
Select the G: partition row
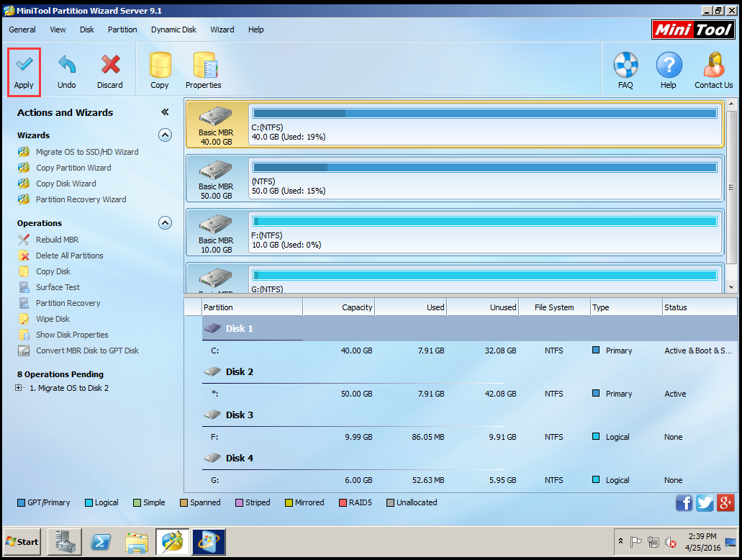click(x=469, y=480)
